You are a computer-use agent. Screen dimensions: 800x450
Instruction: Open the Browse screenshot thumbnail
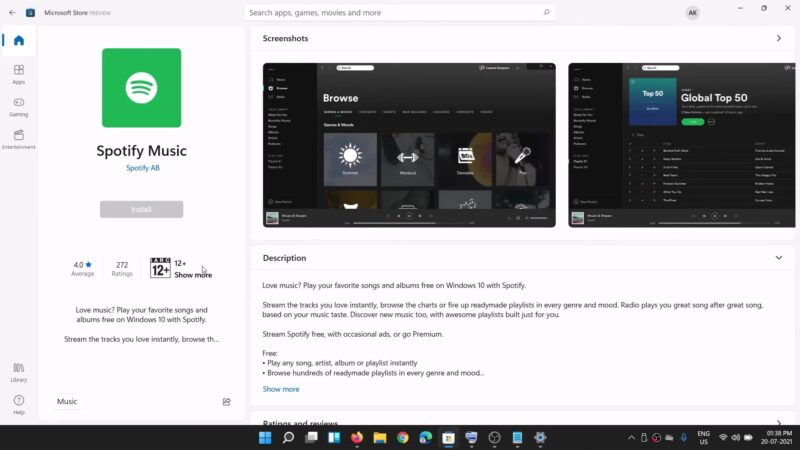[409, 145]
